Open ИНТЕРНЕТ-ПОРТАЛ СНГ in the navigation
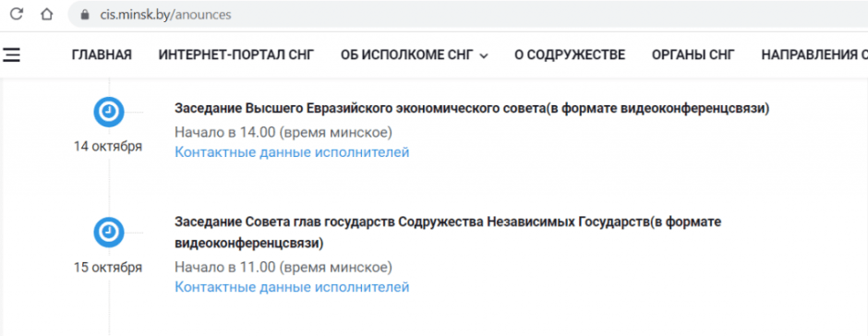Viewport: 868px width, 336px height. coord(236,54)
